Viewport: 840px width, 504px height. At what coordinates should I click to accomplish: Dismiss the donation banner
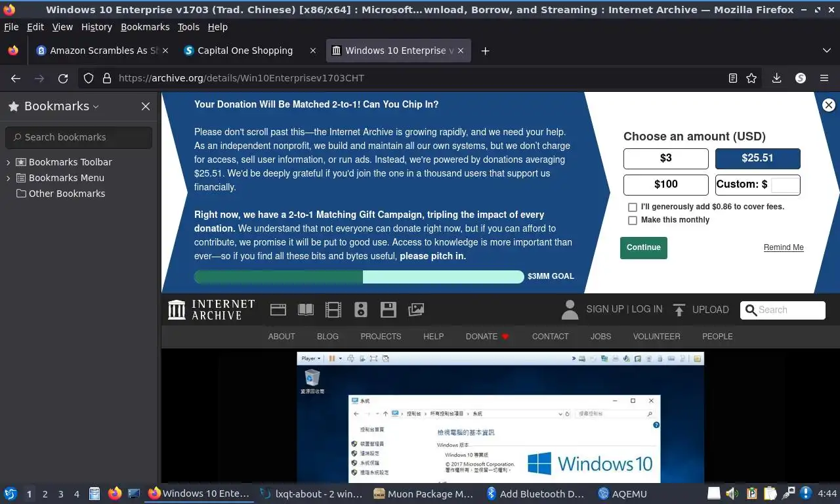pos(829,105)
